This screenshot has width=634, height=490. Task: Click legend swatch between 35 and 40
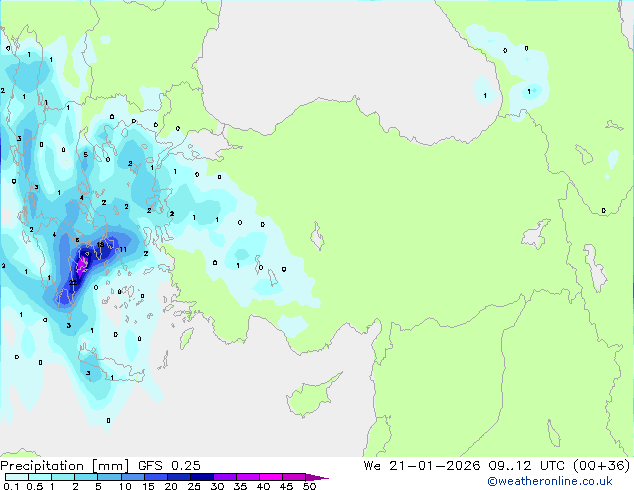point(248,477)
